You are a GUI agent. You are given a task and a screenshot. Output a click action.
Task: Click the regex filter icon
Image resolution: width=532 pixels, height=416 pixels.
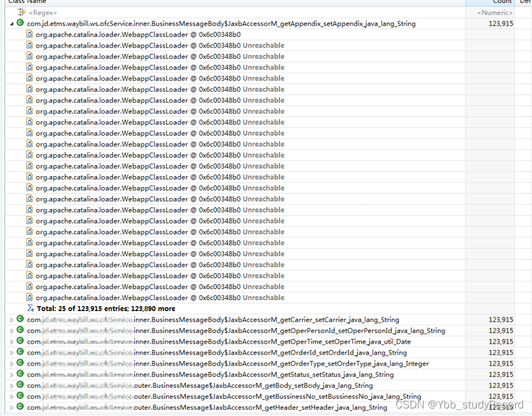pos(21,13)
